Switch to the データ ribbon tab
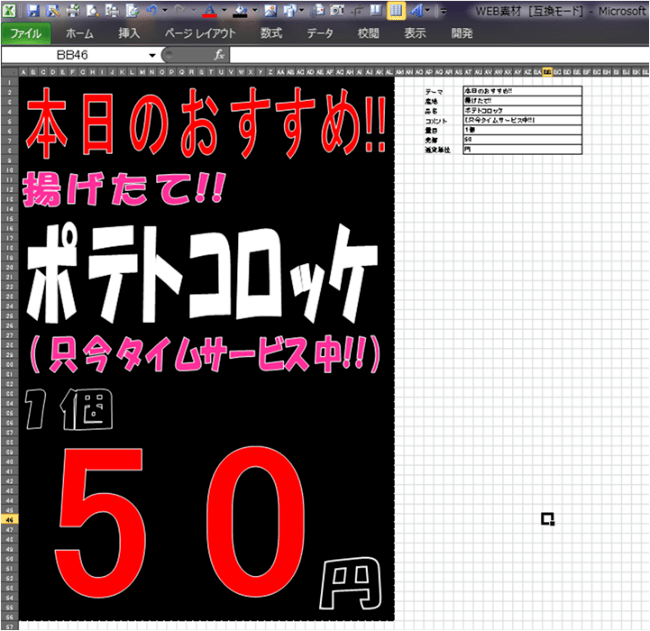Screen dimensions: 650x631 320,33
